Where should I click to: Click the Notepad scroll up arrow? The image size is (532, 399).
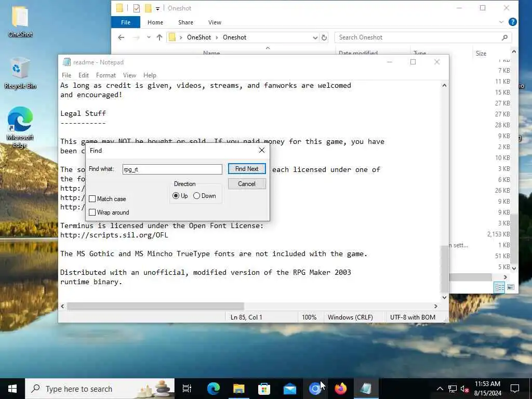click(444, 86)
